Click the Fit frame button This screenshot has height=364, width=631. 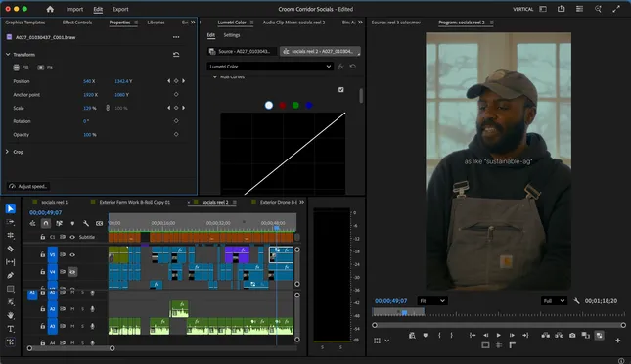pos(45,68)
